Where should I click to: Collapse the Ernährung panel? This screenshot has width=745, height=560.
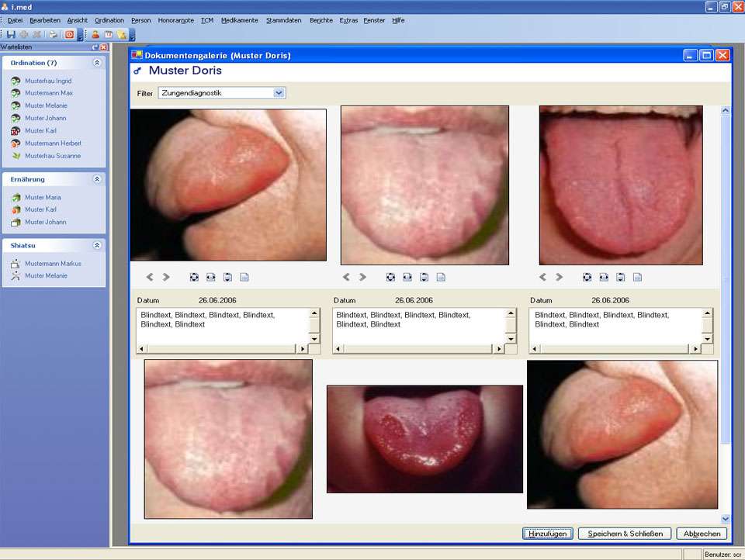[97, 179]
